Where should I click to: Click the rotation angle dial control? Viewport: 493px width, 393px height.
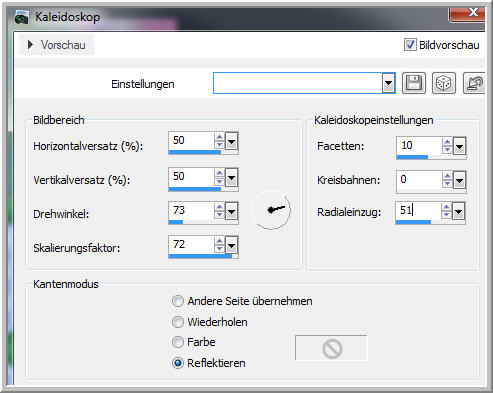click(x=272, y=210)
